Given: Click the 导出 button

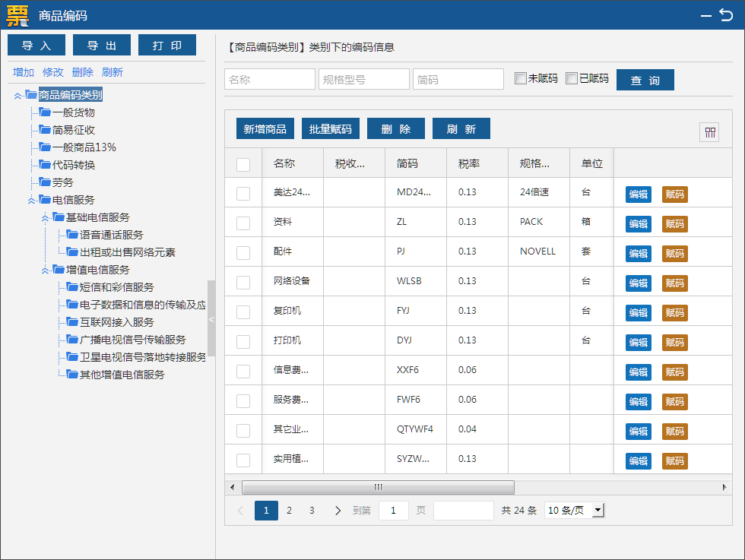Looking at the screenshot, I should tap(102, 45).
